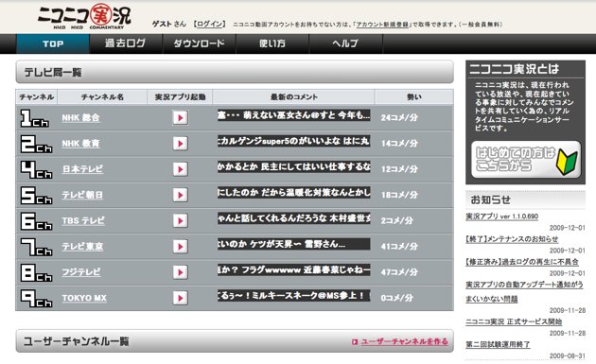
Task: Open the 第二回試験運用終了 notice
Action: pyautogui.click(x=498, y=345)
